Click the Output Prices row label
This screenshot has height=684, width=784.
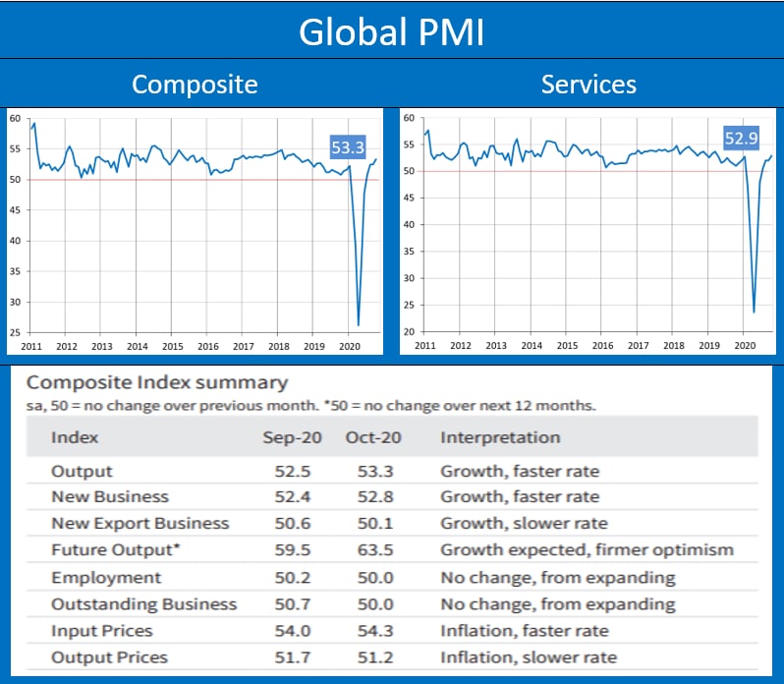pos(109,656)
